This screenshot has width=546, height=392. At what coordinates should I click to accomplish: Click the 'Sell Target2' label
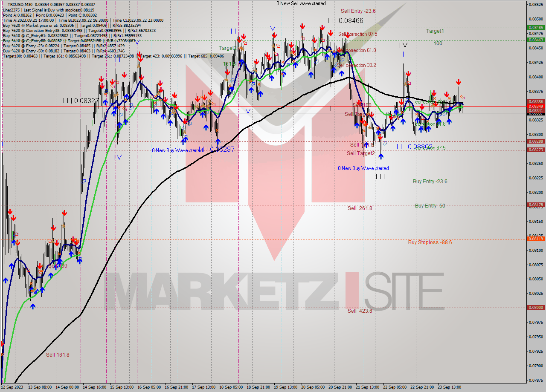coord(360,153)
